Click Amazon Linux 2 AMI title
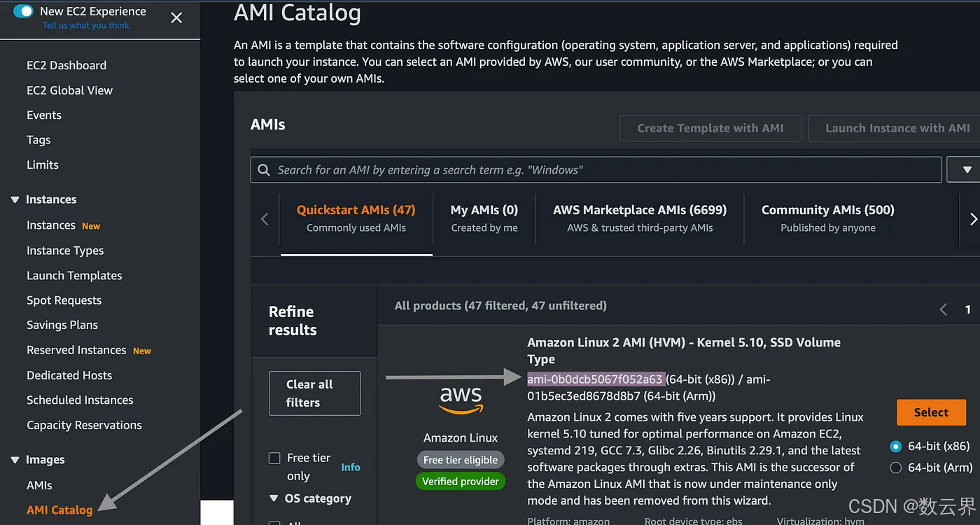This screenshot has height=525, width=980. point(684,351)
